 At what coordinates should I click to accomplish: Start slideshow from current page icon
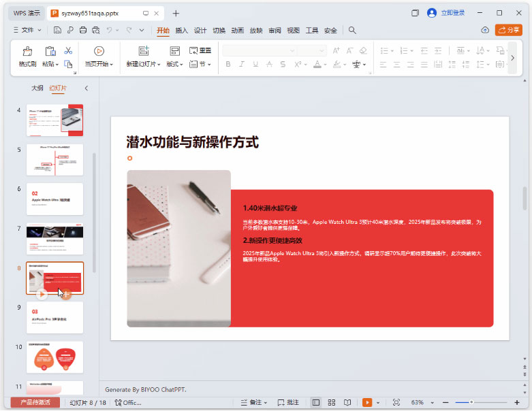tap(99, 51)
